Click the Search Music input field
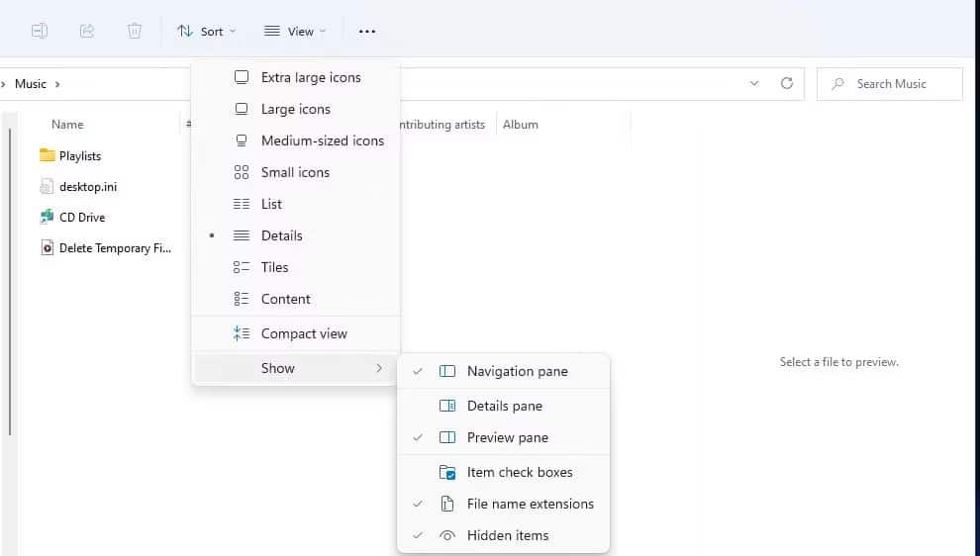Viewport: 980px width, 556px height. pos(889,84)
